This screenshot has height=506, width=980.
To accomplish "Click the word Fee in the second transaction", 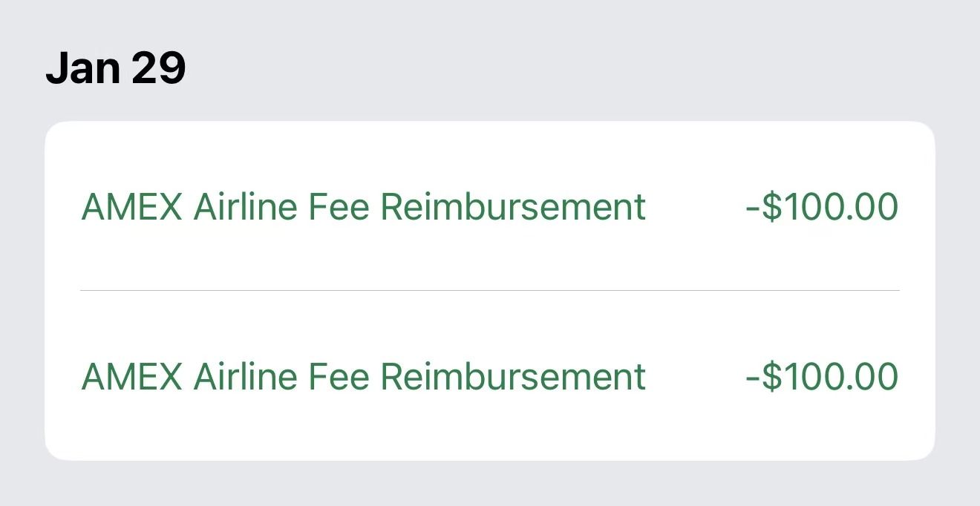I will pos(338,376).
